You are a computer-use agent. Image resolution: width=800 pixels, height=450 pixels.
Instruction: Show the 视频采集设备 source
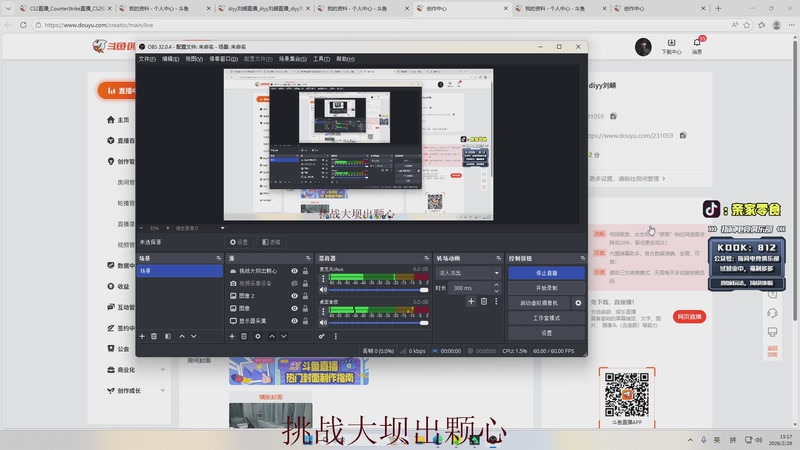294,283
